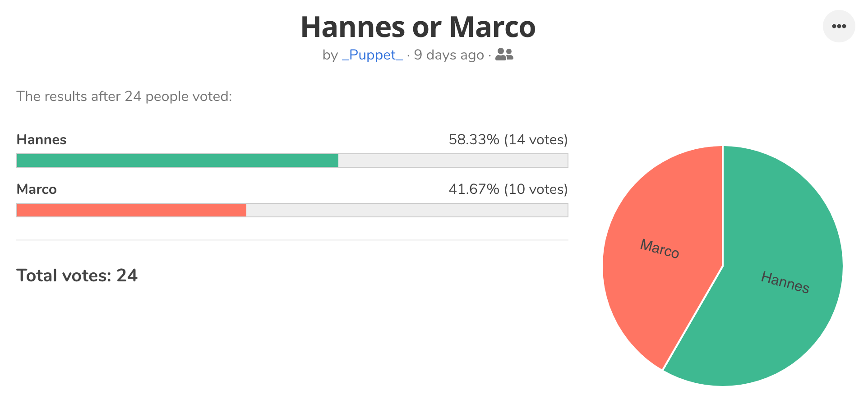Click the Total votes: 24 text
The width and height of the screenshot is (868, 395).
[77, 276]
